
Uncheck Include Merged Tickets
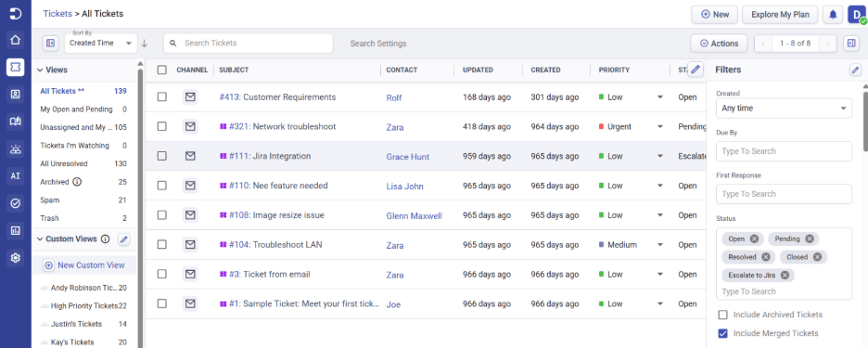tap(722, 333)
